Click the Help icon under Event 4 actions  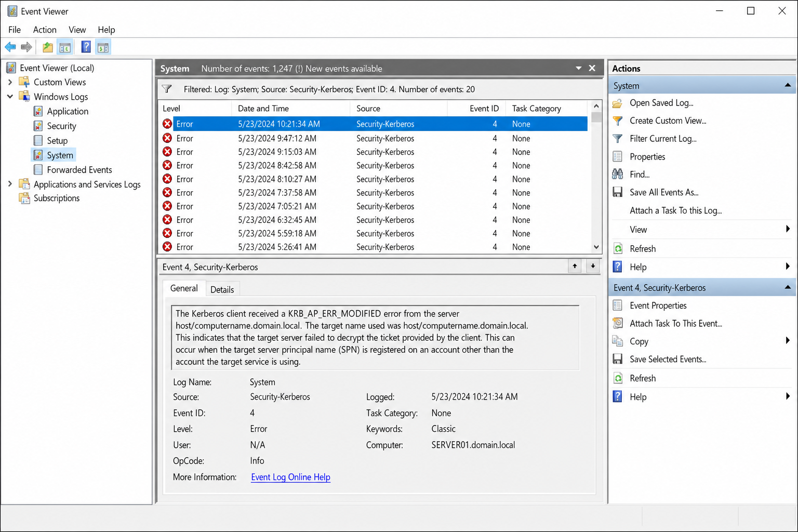tap(618, 397)
